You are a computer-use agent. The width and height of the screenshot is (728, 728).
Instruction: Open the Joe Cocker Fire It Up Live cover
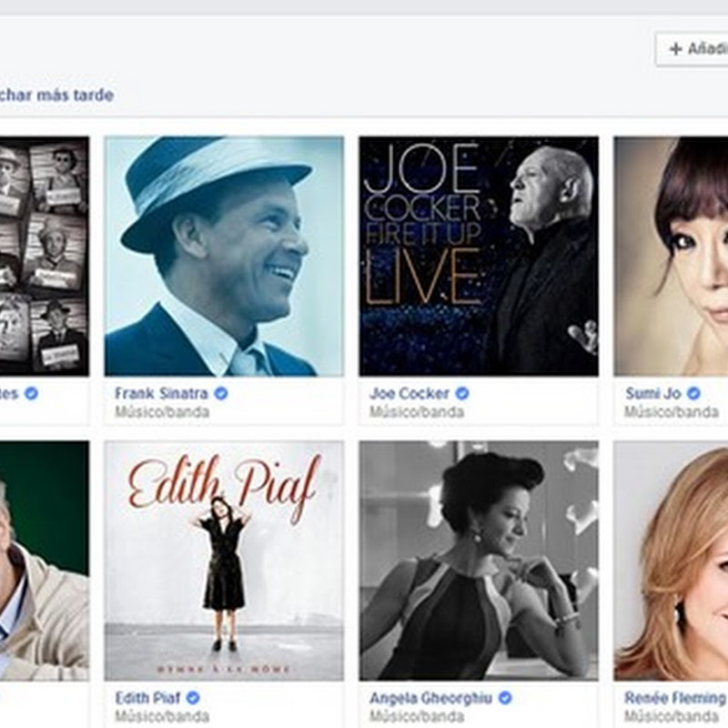(x=479, y=256)
